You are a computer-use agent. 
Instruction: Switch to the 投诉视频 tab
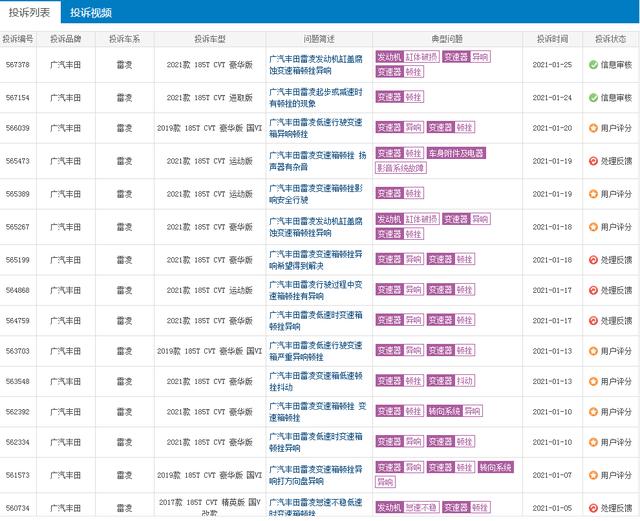point(91,13)
